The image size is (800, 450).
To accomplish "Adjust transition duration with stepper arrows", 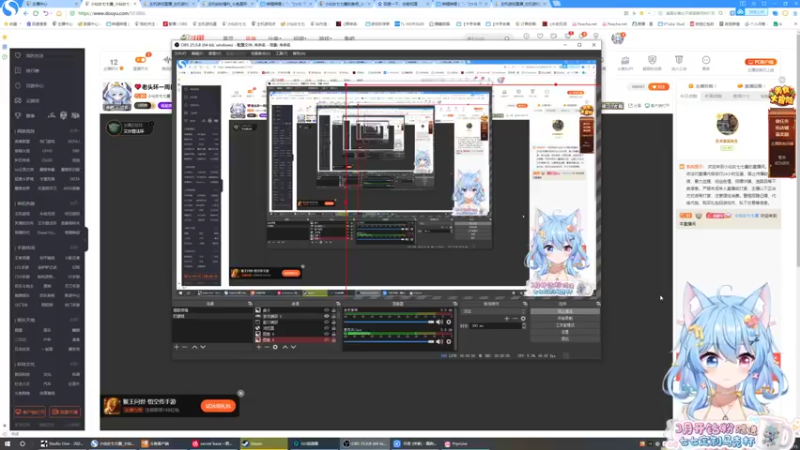I will click(x=523, y=326).
